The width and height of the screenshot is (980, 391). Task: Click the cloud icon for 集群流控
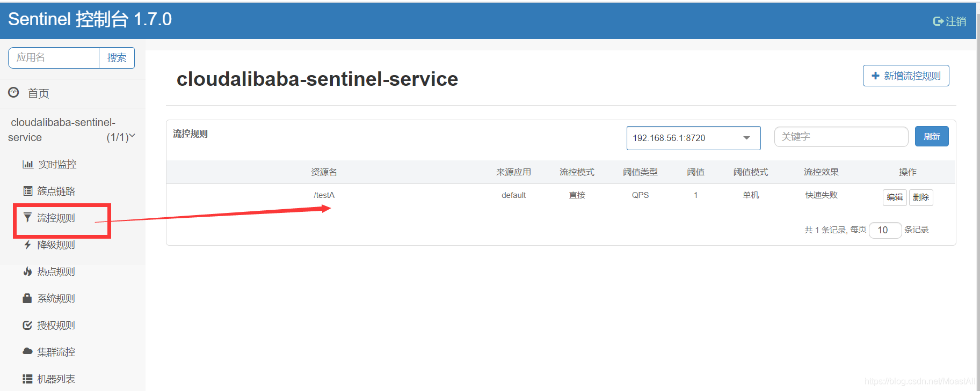click(x=27, y=351)
